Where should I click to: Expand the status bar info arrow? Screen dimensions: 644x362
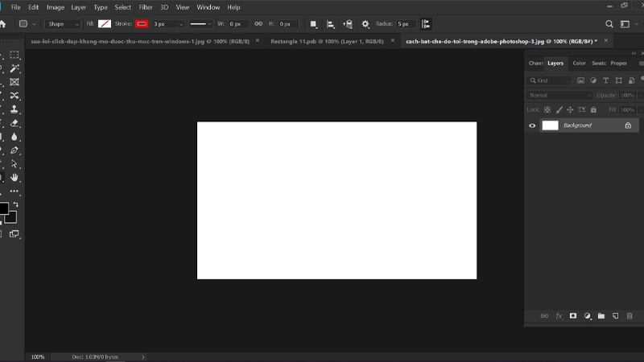[x=143, y=357]
